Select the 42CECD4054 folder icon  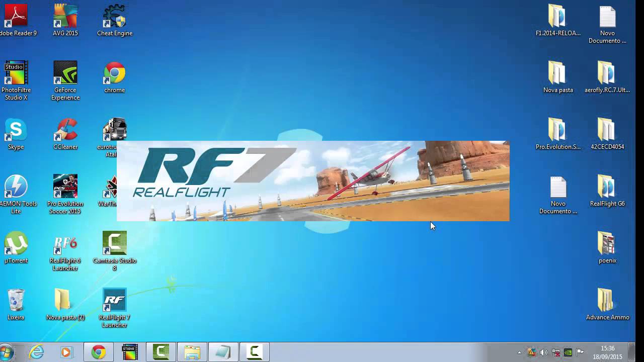[607, 135]
